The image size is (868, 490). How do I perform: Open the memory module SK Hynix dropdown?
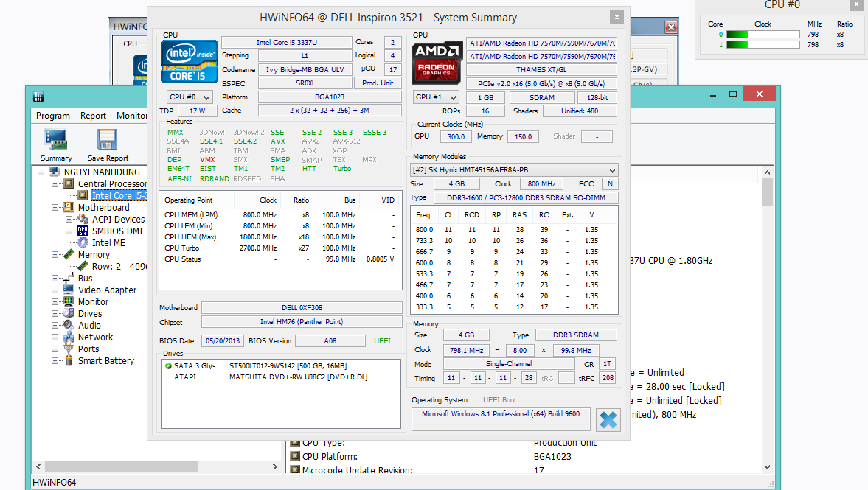tap(514, 169)
